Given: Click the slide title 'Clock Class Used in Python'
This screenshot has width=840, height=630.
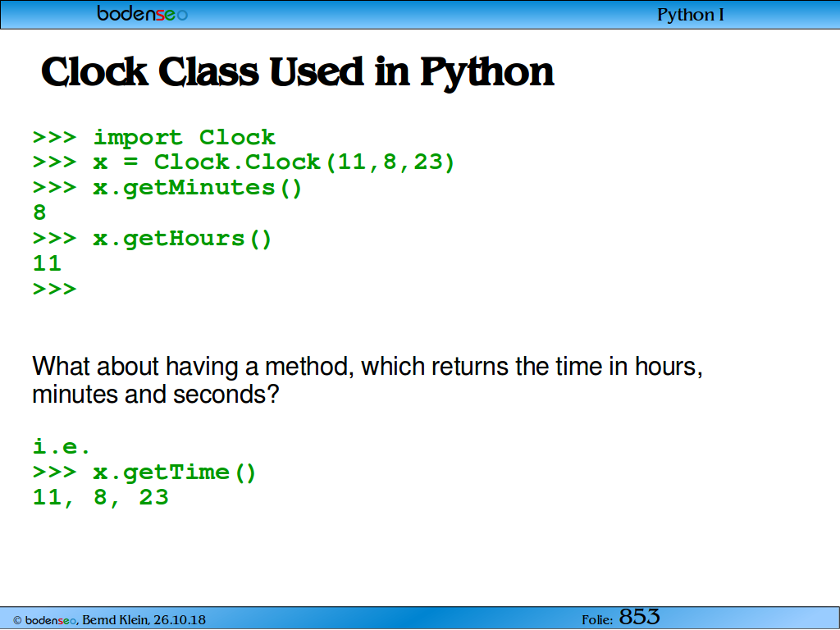Looking at the screenshot, I should tap(297, 72).
